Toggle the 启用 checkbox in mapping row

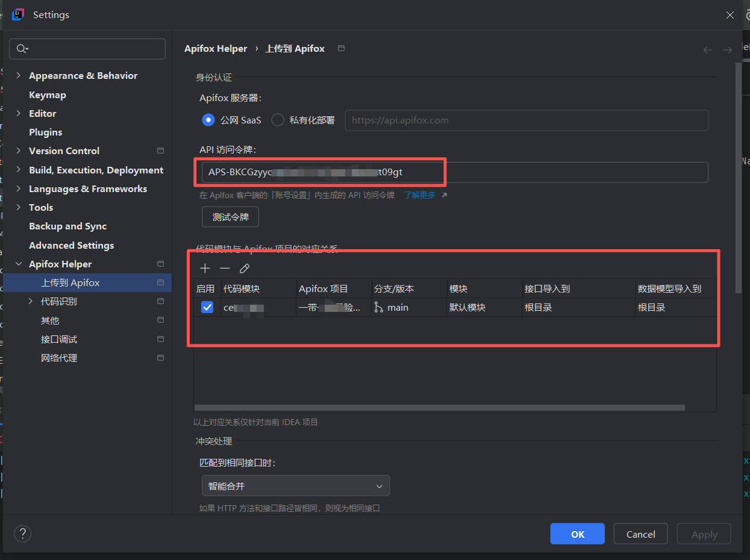point(207,307)
